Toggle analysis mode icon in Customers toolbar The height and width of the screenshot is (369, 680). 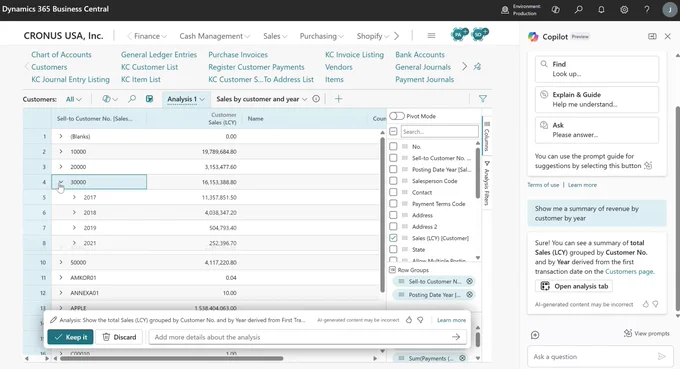pos(149,99)
